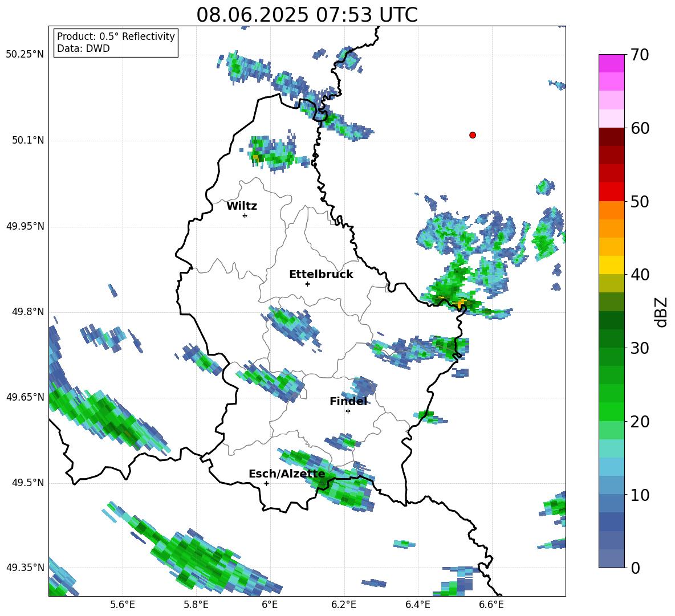
Task: Click the dark red colorbar swatch below 60
Action: coord(611,137)
